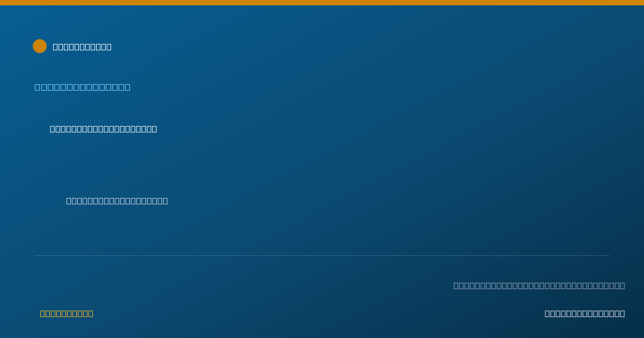Click the orange circle logo icon
The width and height of the screenshot is (644, 338).
point(40,46)
